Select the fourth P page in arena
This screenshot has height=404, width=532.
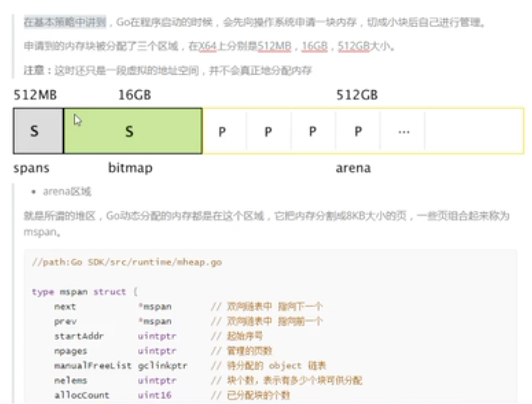(358, 131)
